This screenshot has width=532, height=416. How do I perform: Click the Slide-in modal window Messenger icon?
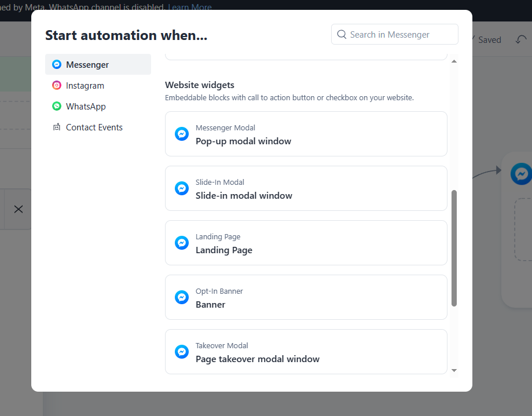[x=182, y=188]
